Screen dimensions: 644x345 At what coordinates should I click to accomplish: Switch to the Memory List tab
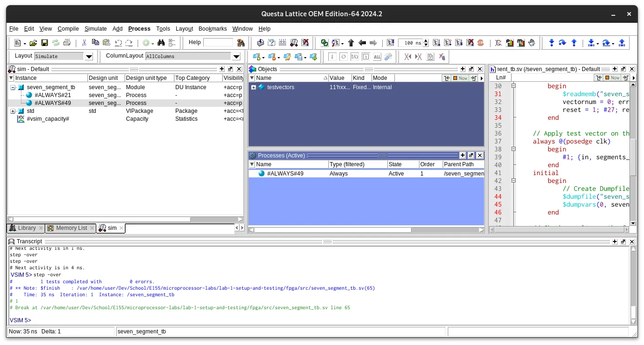[71, 228]
